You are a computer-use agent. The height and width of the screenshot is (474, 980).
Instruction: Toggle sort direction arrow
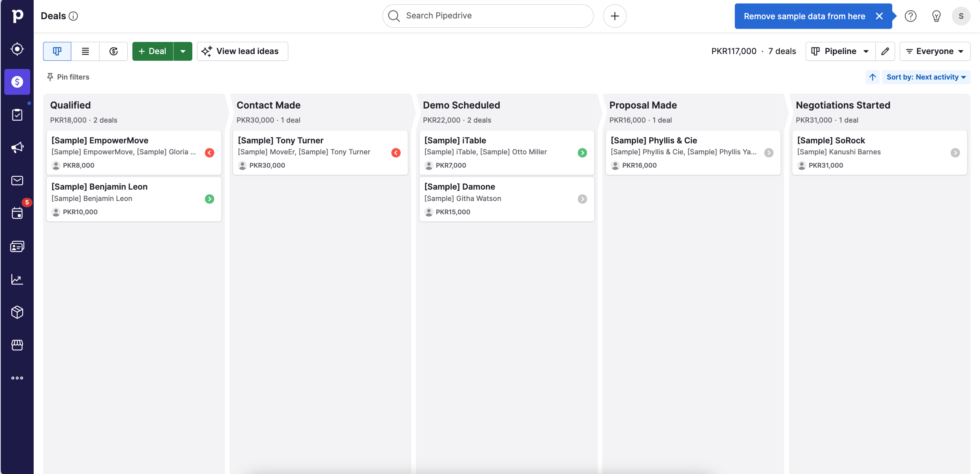click(873, 77)
